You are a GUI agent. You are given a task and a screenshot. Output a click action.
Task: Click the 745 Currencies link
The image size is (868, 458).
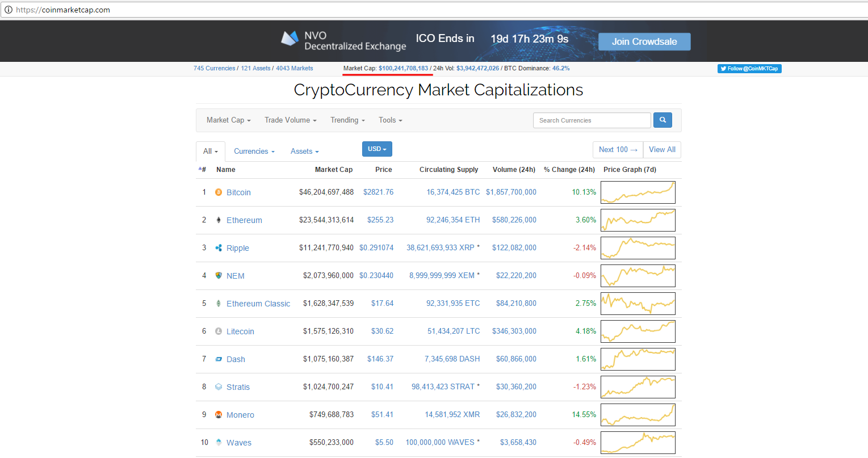point(214,68)
